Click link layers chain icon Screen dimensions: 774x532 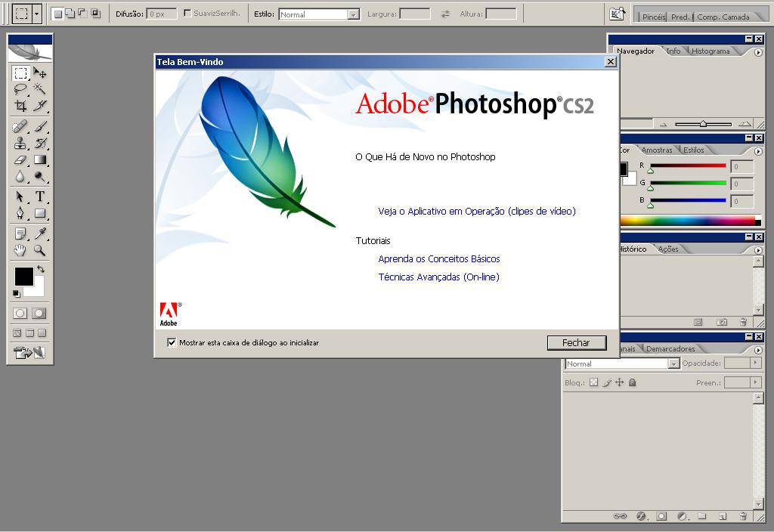pyautogui.click(x=620, y=516)
